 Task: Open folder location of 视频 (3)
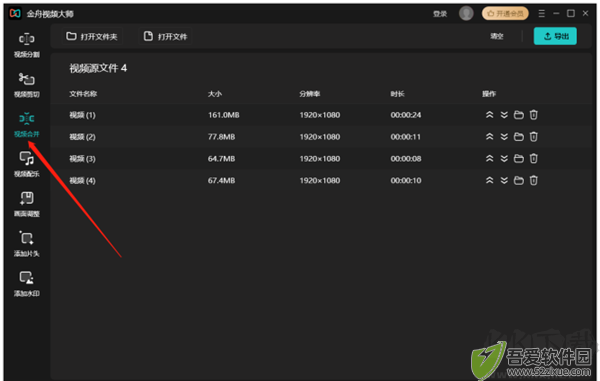(x=518, y=158)
